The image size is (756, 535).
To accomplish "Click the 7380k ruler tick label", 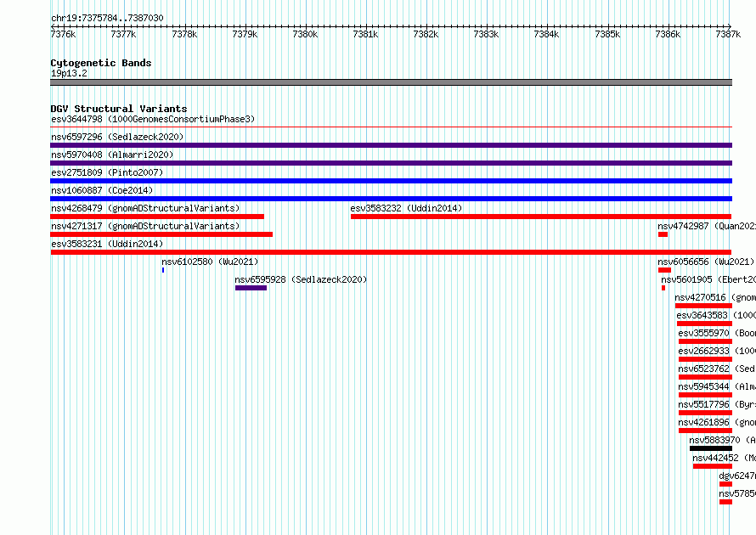I will click(305, 34).
